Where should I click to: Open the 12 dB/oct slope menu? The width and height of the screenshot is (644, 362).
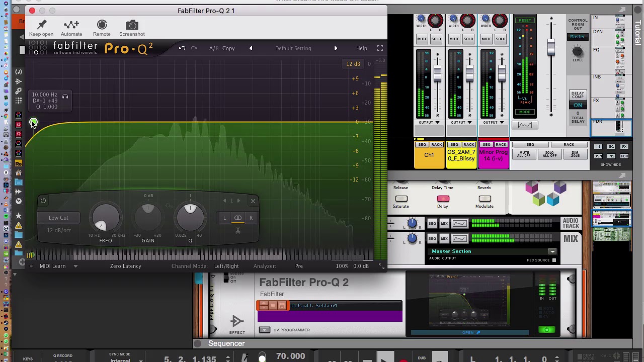coord(59,230)
